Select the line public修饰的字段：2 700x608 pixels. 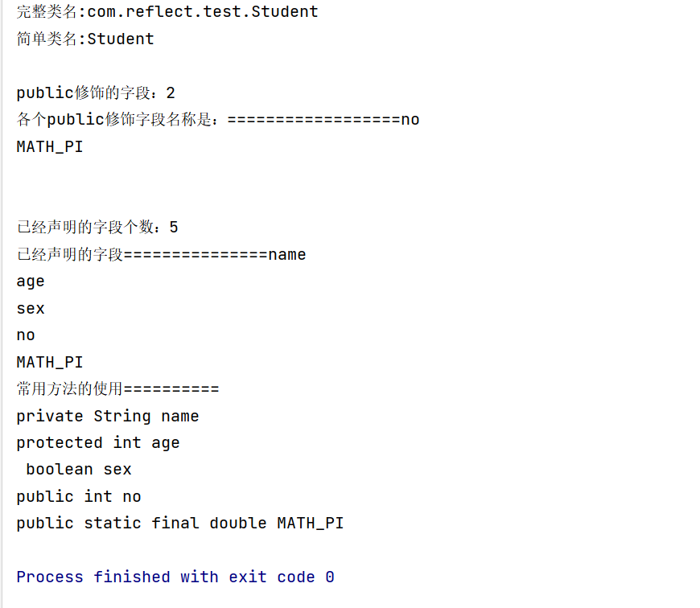(96, 93)
